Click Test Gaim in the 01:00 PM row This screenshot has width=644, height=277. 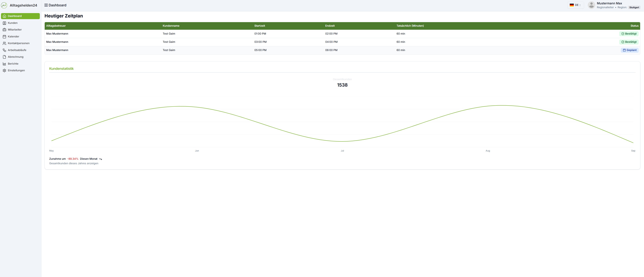tap(169, 34)
